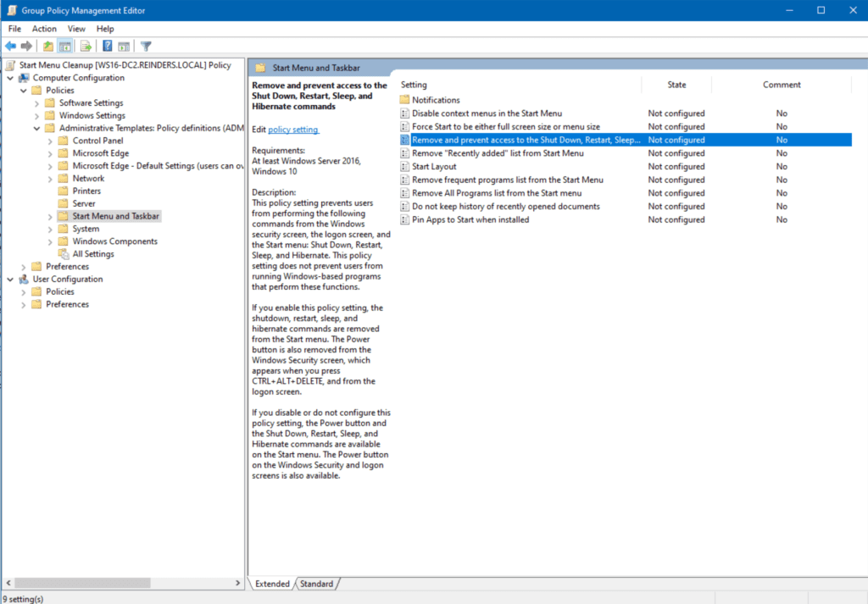Click the Export List toolbar icon
This screenshot has height=604, width=868.
coord(86,46)
